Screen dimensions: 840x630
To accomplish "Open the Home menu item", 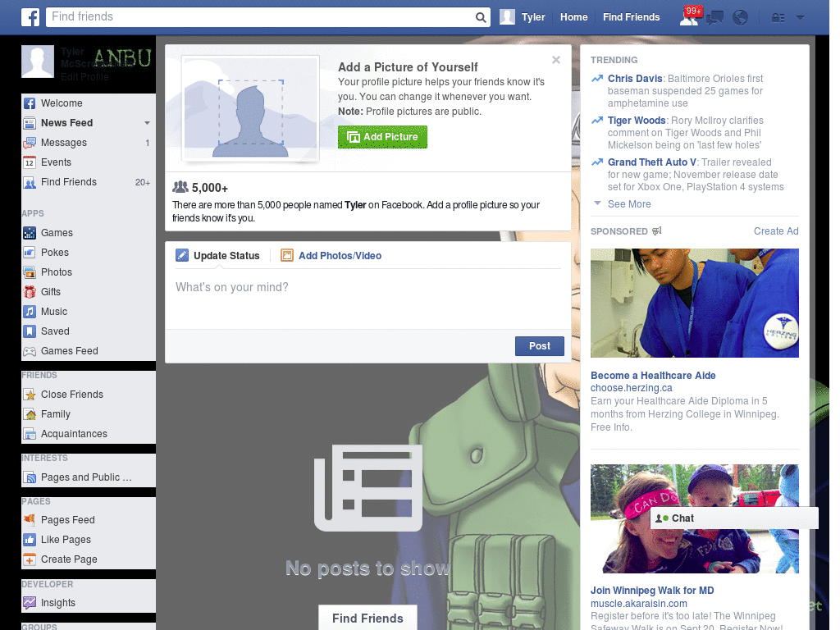I will tap(573, 17).
